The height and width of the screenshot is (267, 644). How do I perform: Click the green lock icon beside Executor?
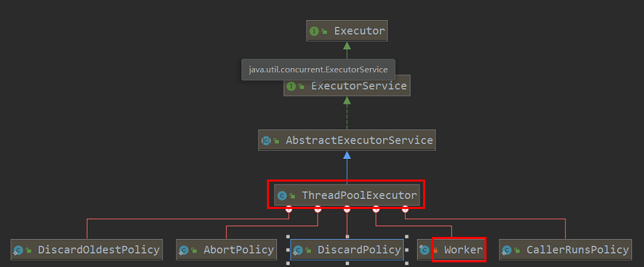coord(324,31)
